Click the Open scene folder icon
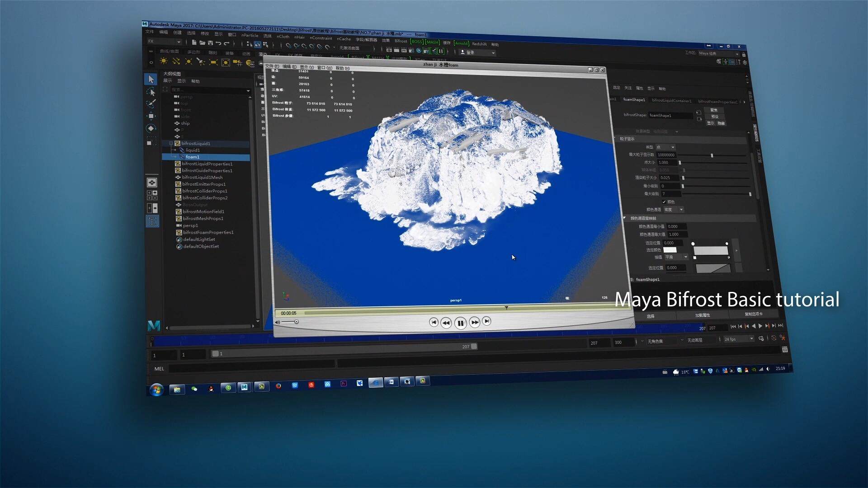This screenshot has height=488, width=868. (202, 43)
